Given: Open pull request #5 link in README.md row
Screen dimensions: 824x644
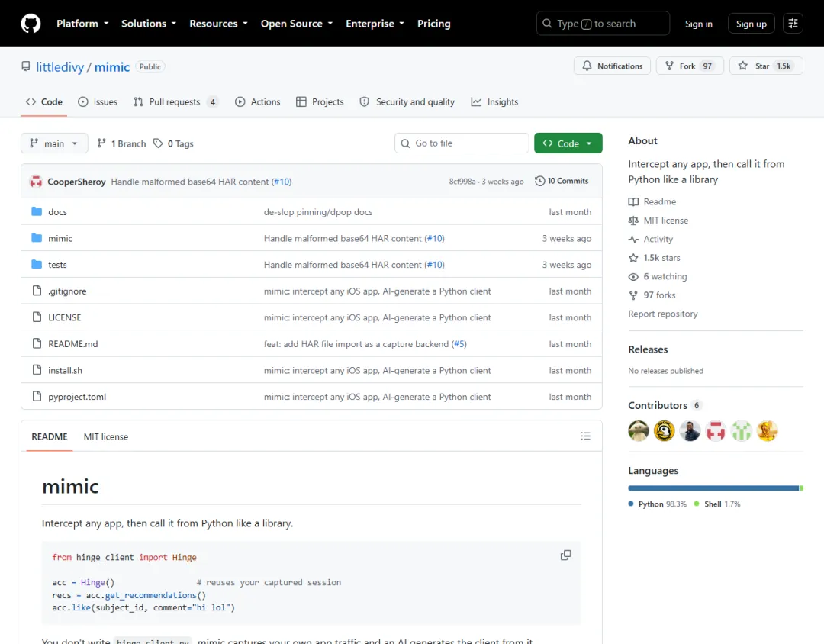Looking at the screenshot, I should pos(459,344).
